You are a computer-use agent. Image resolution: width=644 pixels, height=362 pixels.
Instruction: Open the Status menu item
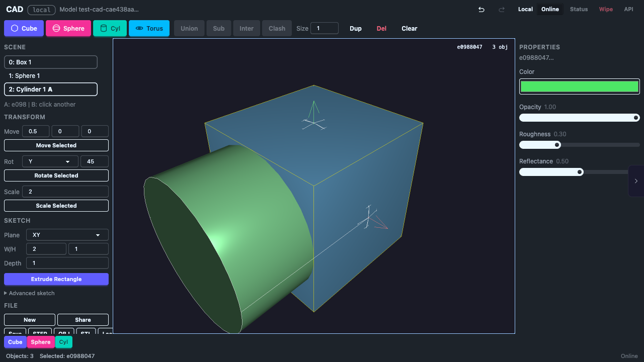point(579,9)
